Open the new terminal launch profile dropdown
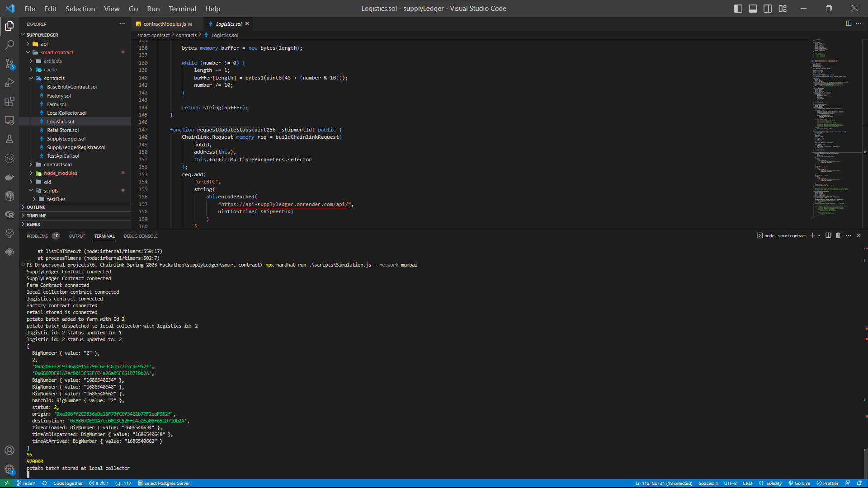Viewport: 868px width, 488px height. coord(819,235)
